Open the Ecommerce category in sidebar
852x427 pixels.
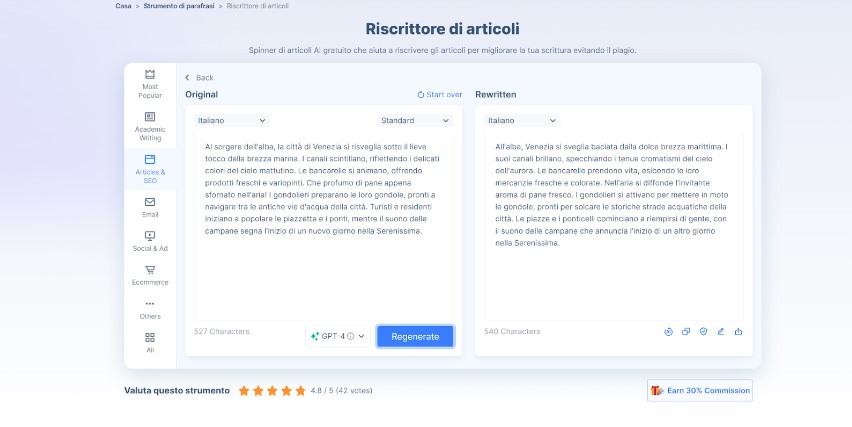pyautogui.click(x=150, y=275)
